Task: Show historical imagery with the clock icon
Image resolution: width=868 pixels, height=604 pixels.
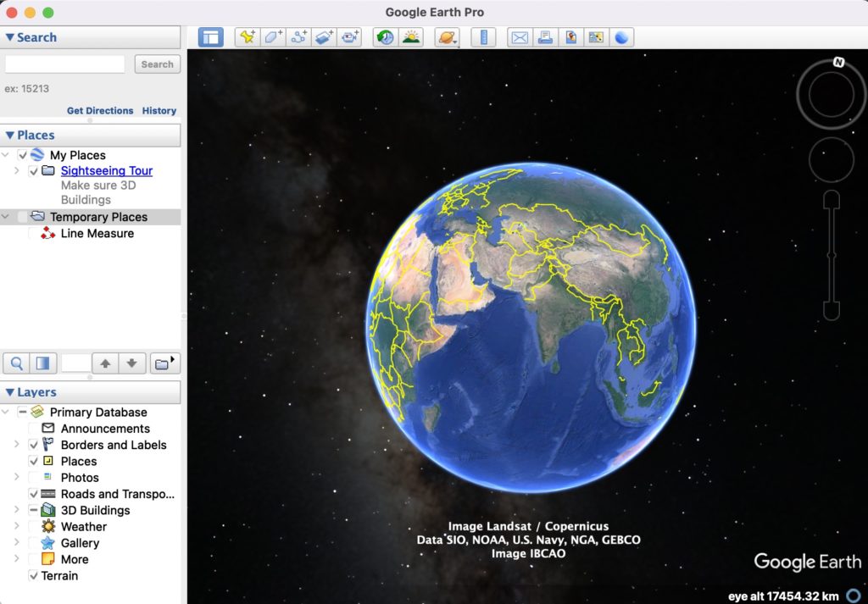Action: [x=385, y=36]
